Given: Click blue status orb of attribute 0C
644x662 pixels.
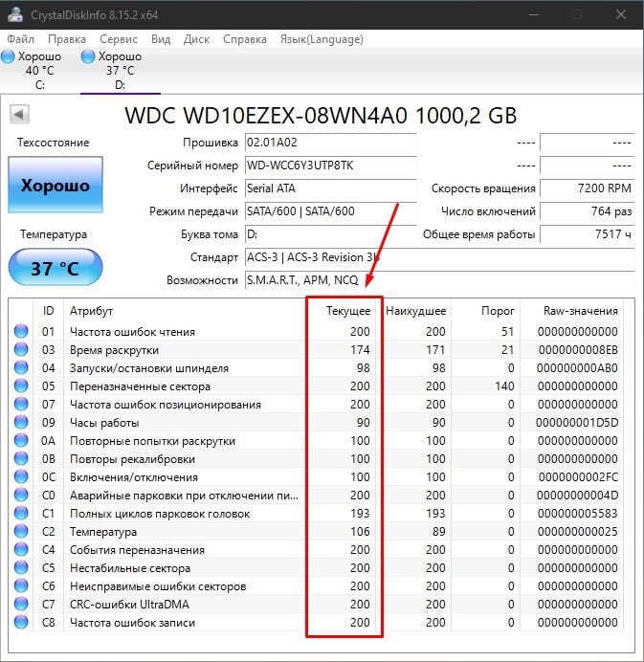Looking at the screenshot, I should (x=21, y=476).
